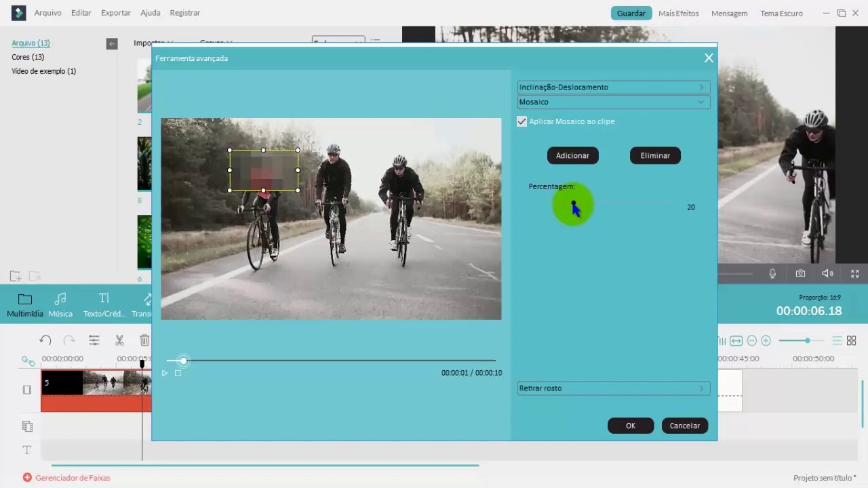Click the text track T icon
The image size is (868, 488).
[x=27, y=450]
